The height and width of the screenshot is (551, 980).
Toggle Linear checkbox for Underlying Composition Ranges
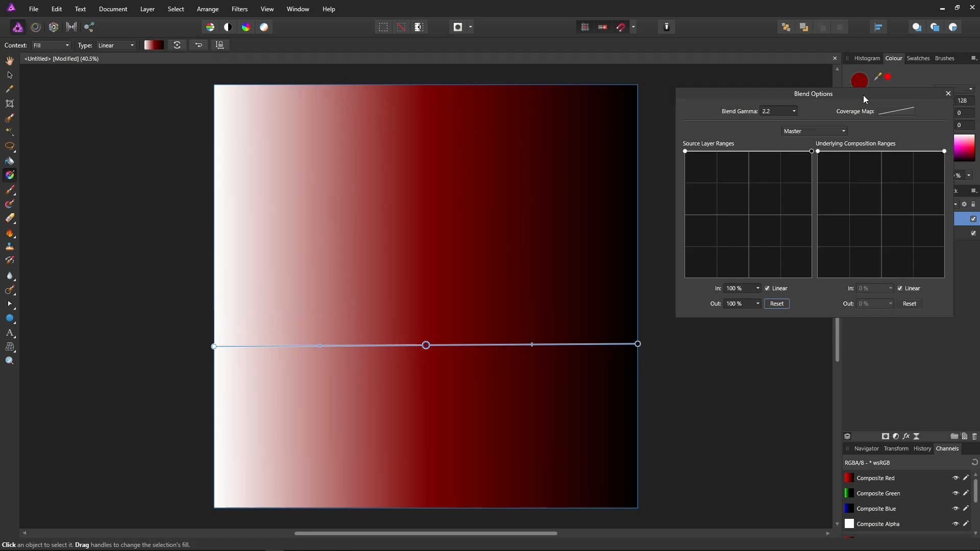[900, 288]
